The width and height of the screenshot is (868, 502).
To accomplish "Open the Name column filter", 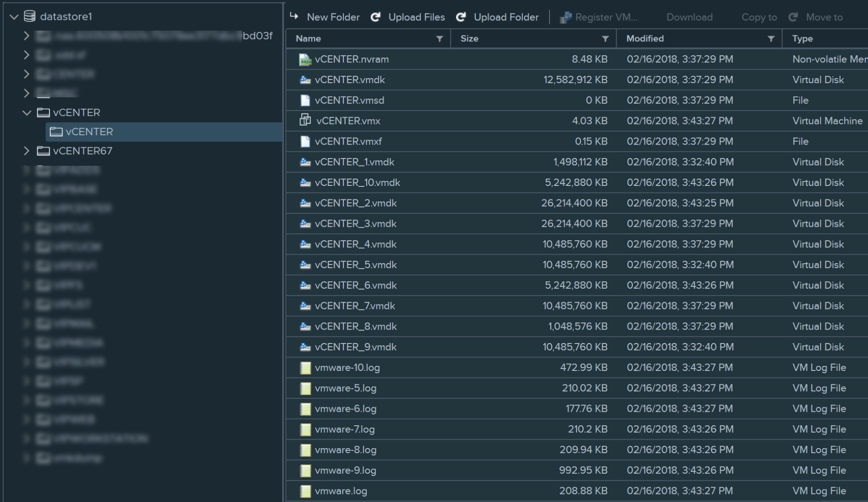I will pyautogui.click(x=440, y=39).
